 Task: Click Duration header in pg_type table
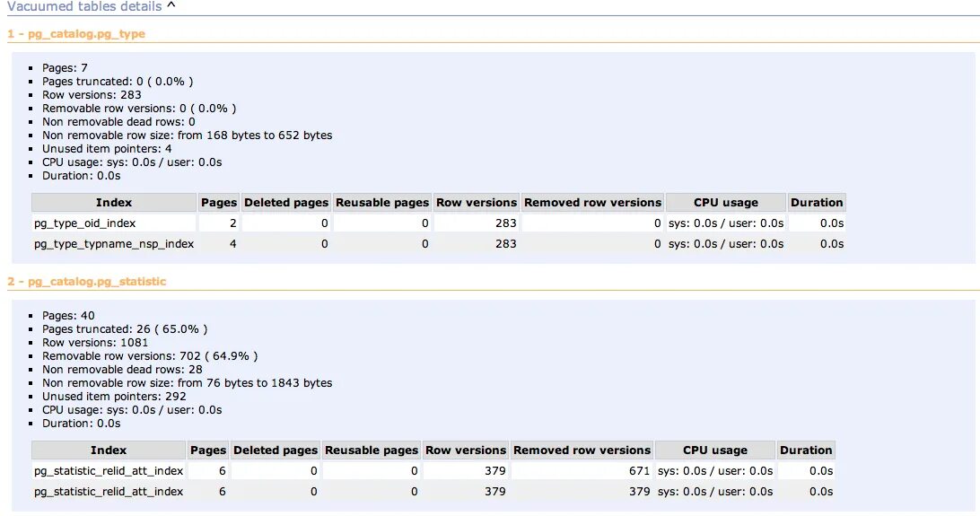tap(817, 203)
